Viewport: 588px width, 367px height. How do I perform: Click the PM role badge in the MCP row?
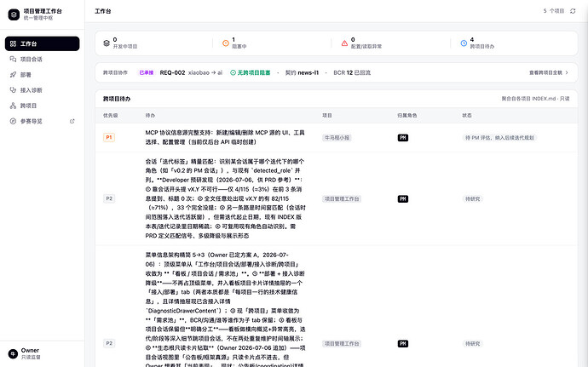pos(403,138)
